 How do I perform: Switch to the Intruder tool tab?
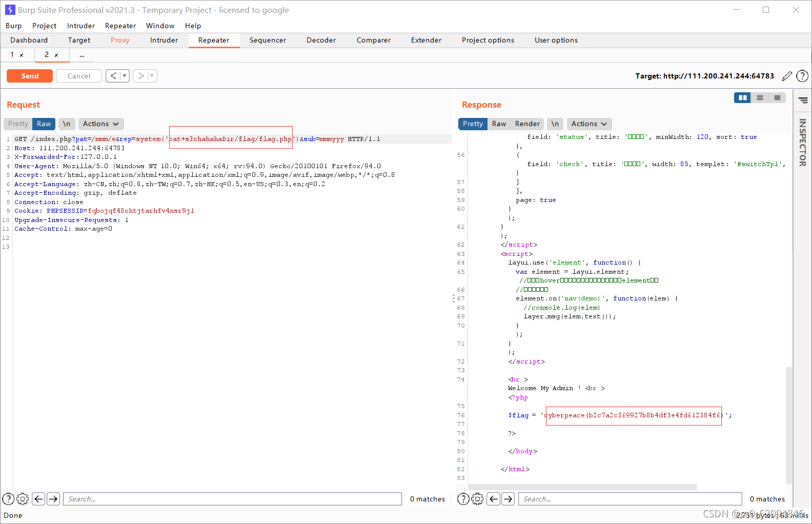pyautogui.click(x=164, y=40)
